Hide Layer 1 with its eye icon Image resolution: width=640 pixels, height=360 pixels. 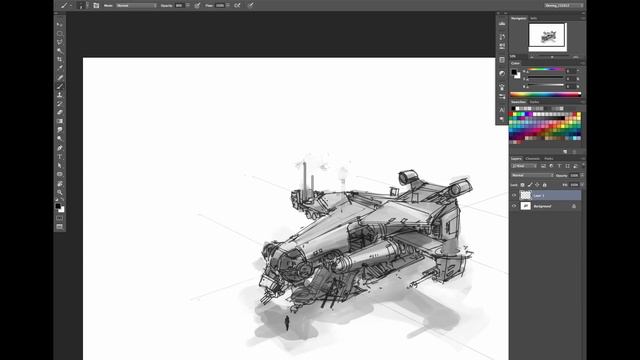tap(514, 196)
